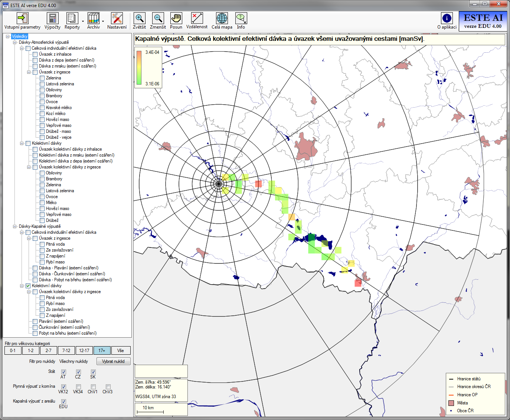The width and height of the screenshot is (510, 420).
Task: Collapse Úvazek kolektivní dávky z ingesce atmospheric node
Action: pos(29,167)
